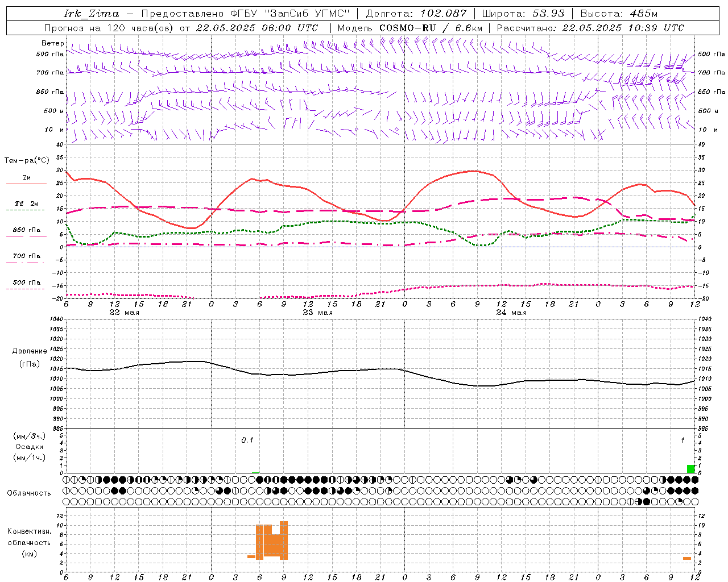The width and height of the screenshot is (728, 582).
Task: Click the station name Irk_Zima in the header
Action: [92, 14]
